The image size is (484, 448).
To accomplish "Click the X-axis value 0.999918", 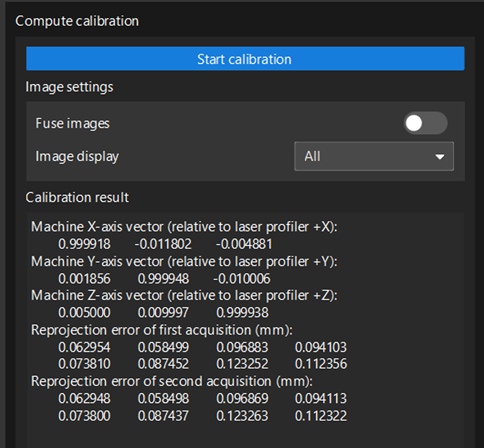I will [85, 244].
